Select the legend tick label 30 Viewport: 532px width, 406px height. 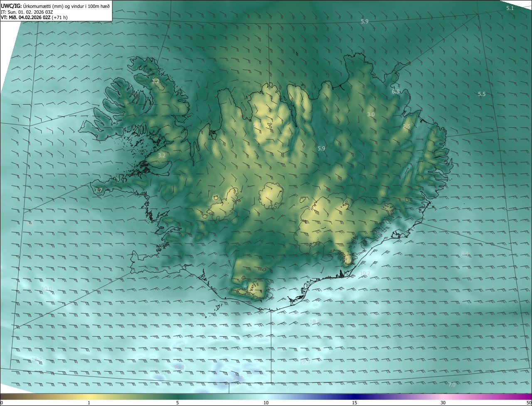click(443, 403)
